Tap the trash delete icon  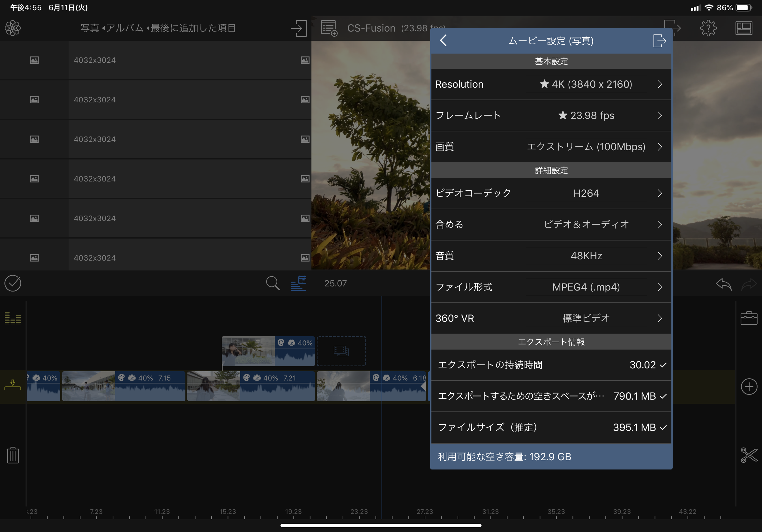[13, 455]
